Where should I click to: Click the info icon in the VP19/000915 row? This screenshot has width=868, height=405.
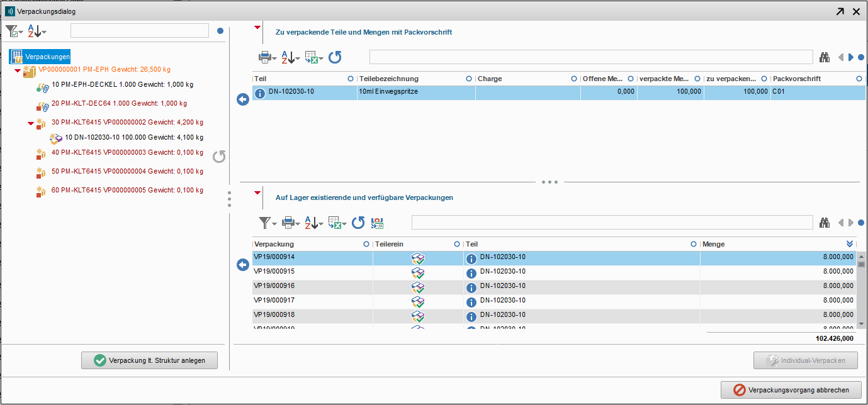(471, 274)
